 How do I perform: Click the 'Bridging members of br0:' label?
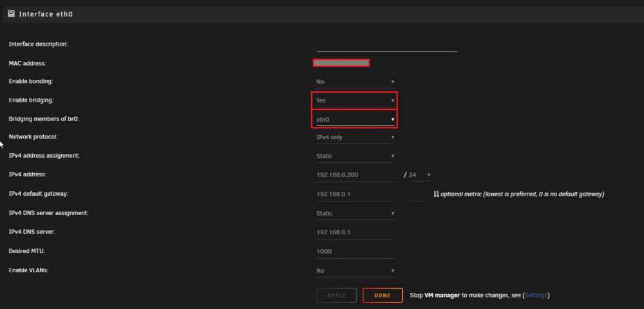click(x=44, y=119)
